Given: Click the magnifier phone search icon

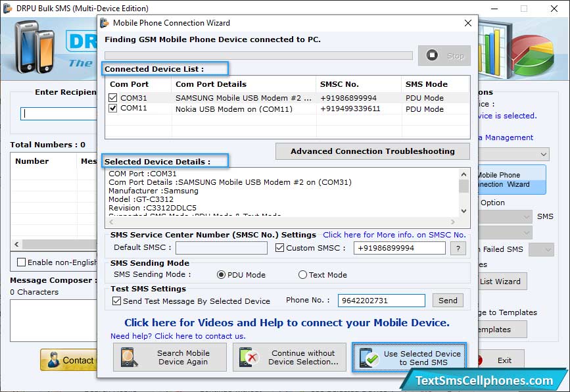Looking at the screenshot, I should pos(129,357).
